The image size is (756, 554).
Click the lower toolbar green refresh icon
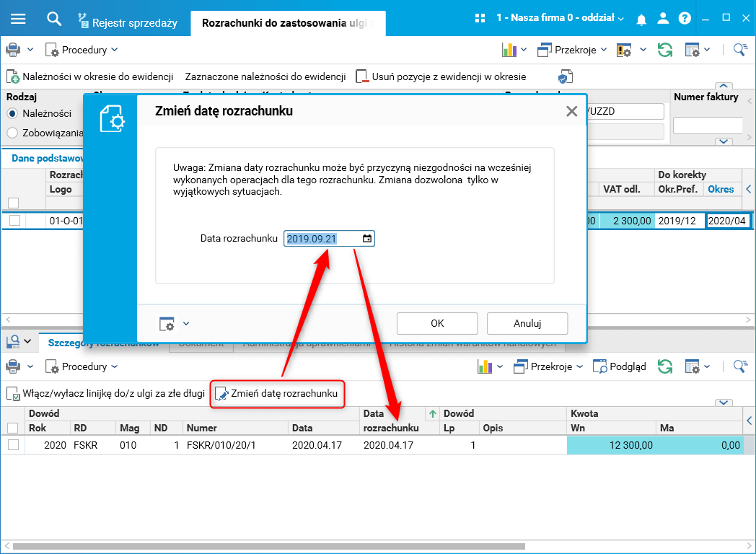point(665,366)
